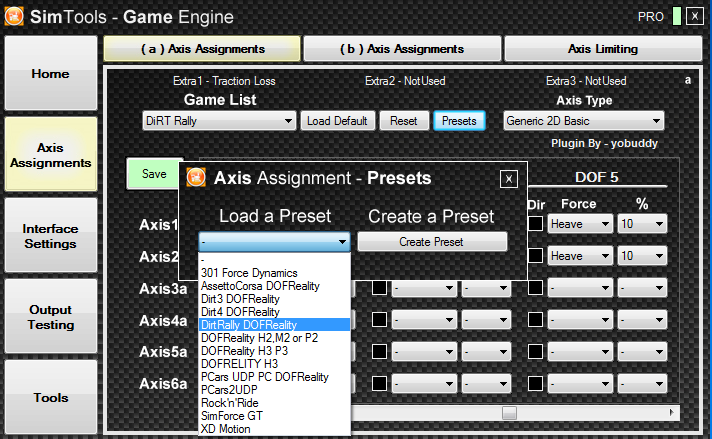Select DOFReality H2,M2 or P2 preset
Screen dimensions: 712x439
pyautogui.click(x=274, y=338)
